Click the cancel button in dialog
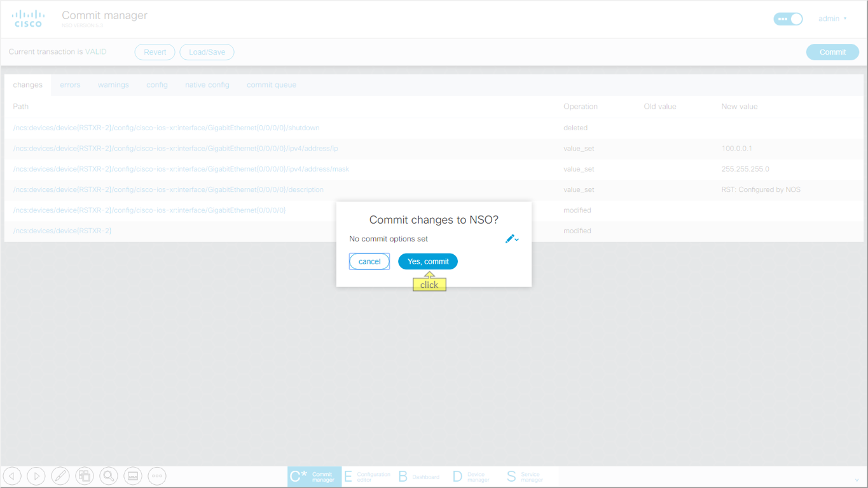The image size is (868, 488). click(x=369, y=262)
